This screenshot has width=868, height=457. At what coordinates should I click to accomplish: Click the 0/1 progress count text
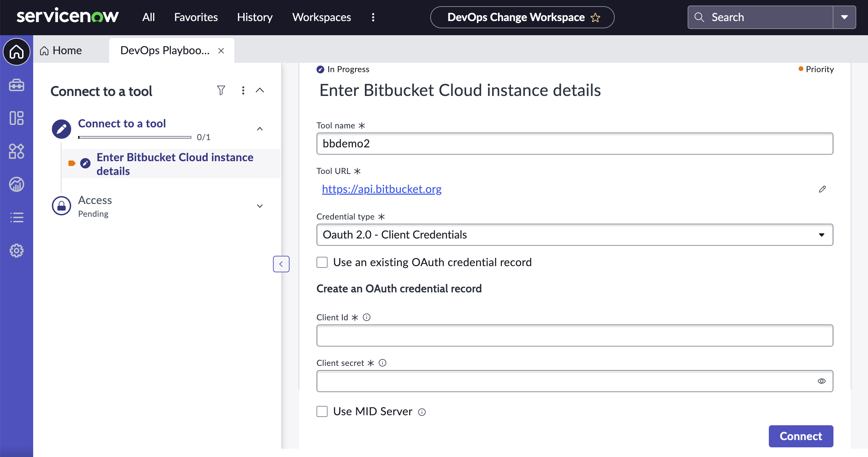point(204,137)
